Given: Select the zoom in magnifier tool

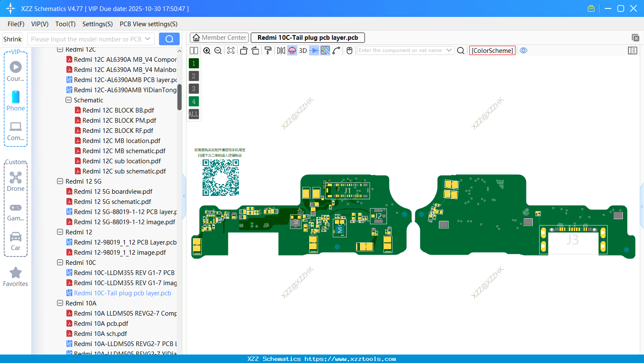Looking at the screenshot, I should pyautogui.click(x=207, y=50).
